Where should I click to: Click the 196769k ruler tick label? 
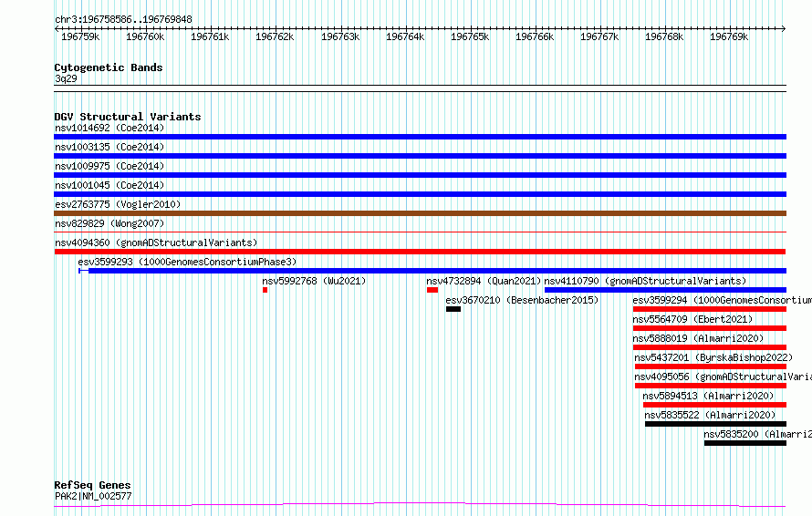click(x=729, y=37)
